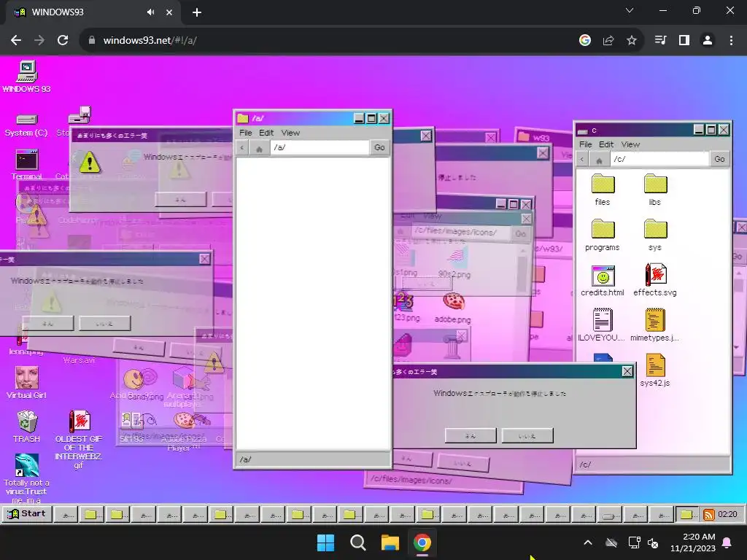Click the home icon in the c window
Image resolution: width=747 pixels, height=560 pixels.
(599, 160)
